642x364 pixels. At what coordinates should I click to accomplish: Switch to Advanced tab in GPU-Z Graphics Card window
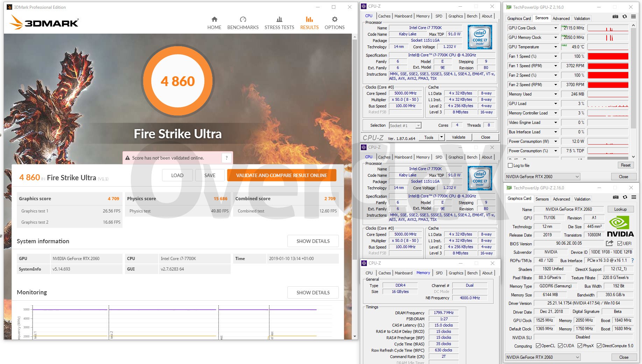tap(561, 199)
